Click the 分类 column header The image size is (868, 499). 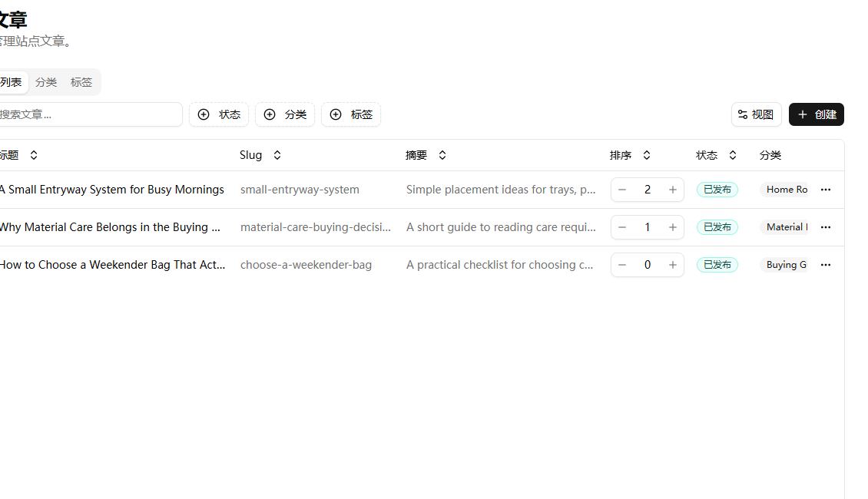tap(770, 155)
